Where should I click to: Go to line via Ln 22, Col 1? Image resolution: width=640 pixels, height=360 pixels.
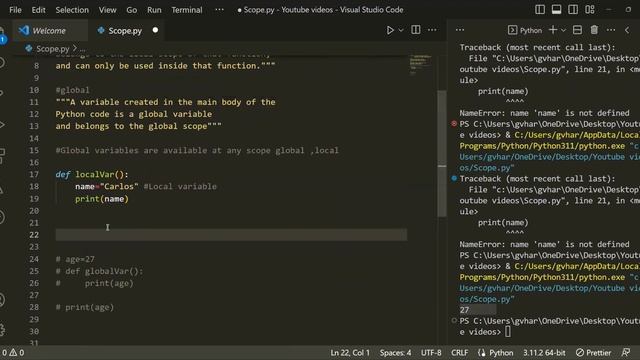point(350,353)
